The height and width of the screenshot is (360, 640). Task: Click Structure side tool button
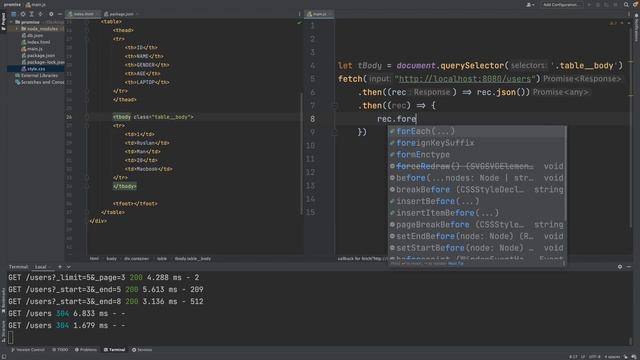pyautogui.click(x=3, y=332)
